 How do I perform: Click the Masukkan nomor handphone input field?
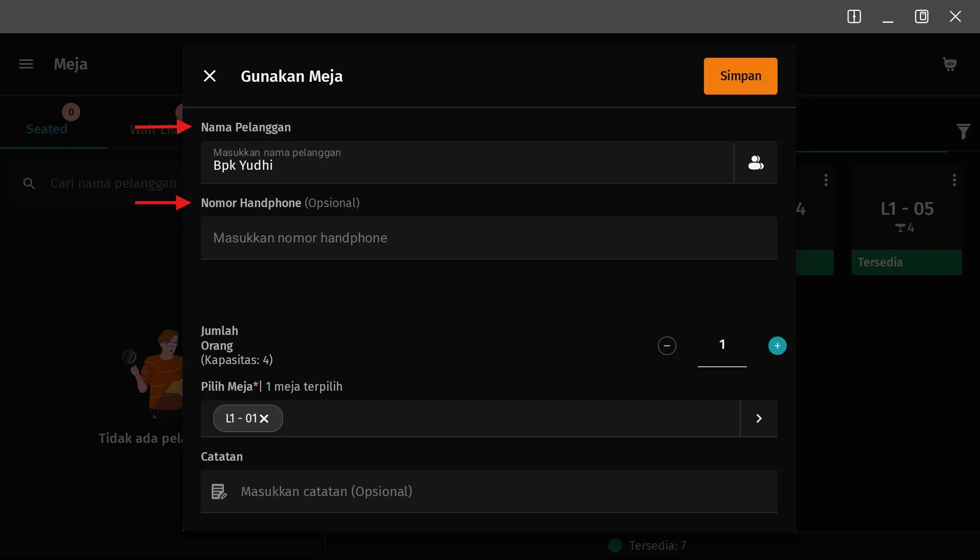click(460, 238)
